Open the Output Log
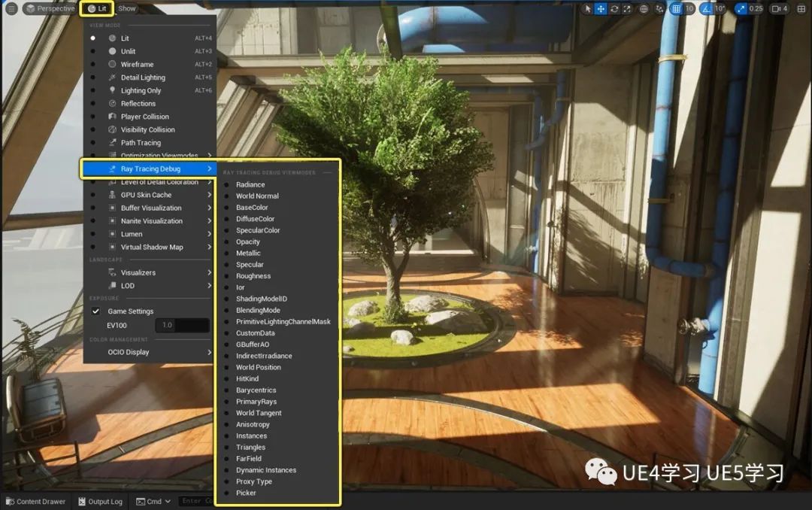 (x=99, y=502)
